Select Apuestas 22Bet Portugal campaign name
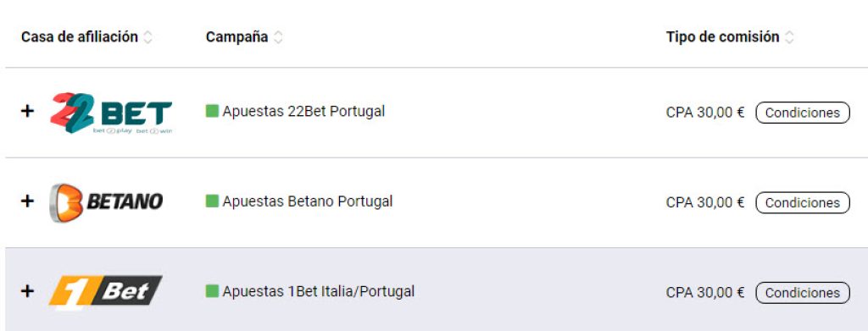This screenshot has width=868, height=331. point(303,112)
